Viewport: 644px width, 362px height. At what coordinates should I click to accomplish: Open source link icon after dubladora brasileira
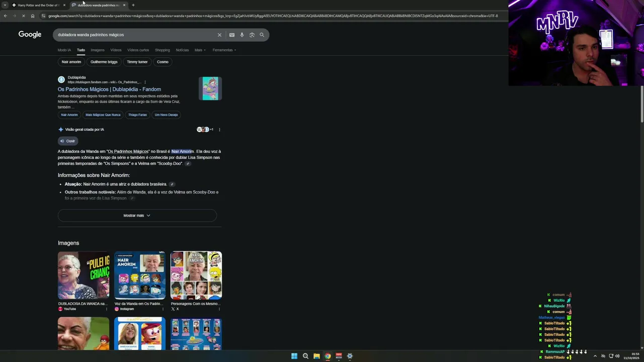(x=172, y=184)
